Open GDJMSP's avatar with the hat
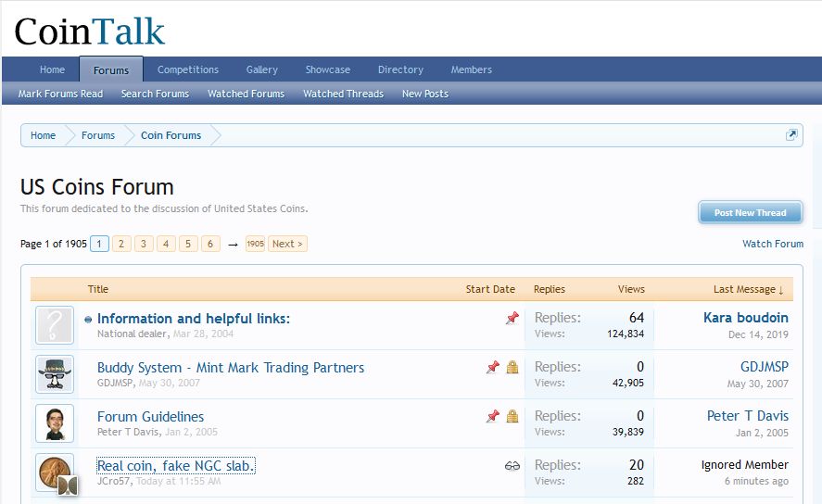The height and width of the screenshot is (504, 822). (x=55, y=374)
